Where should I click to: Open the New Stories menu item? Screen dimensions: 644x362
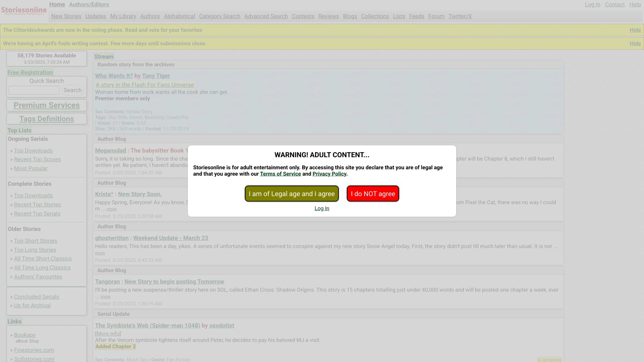(66, 16)
